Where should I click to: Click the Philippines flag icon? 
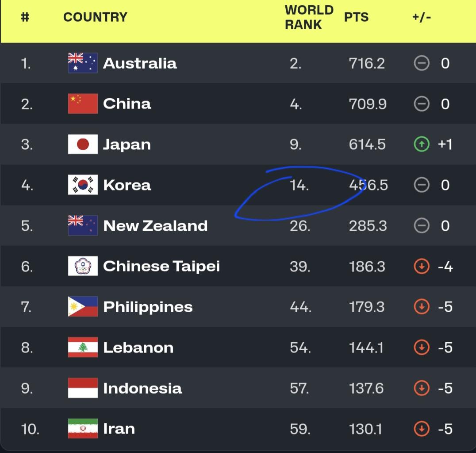click(x=83, y=307)
